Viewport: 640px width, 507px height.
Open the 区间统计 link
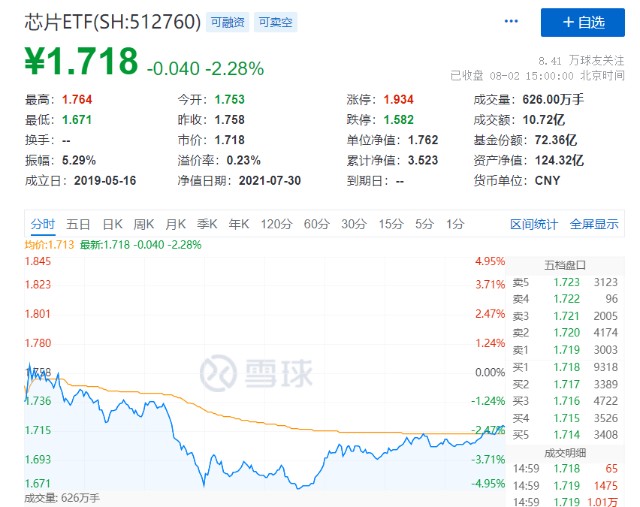click(533, 224)
